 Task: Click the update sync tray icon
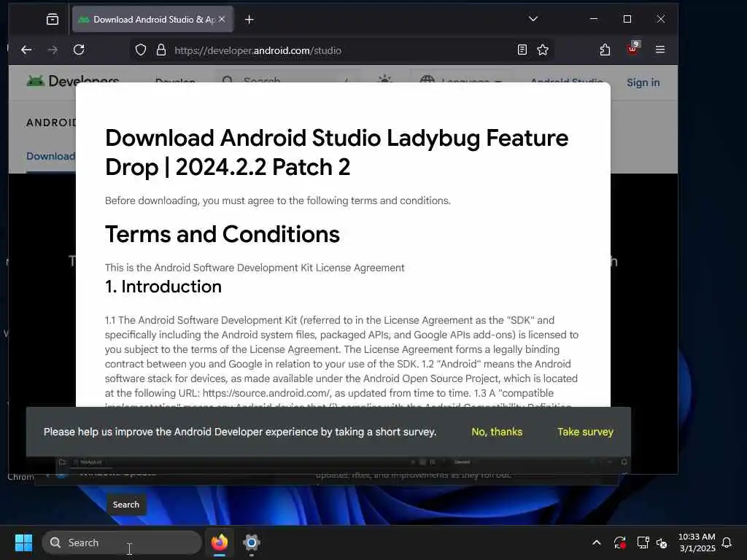620,542
